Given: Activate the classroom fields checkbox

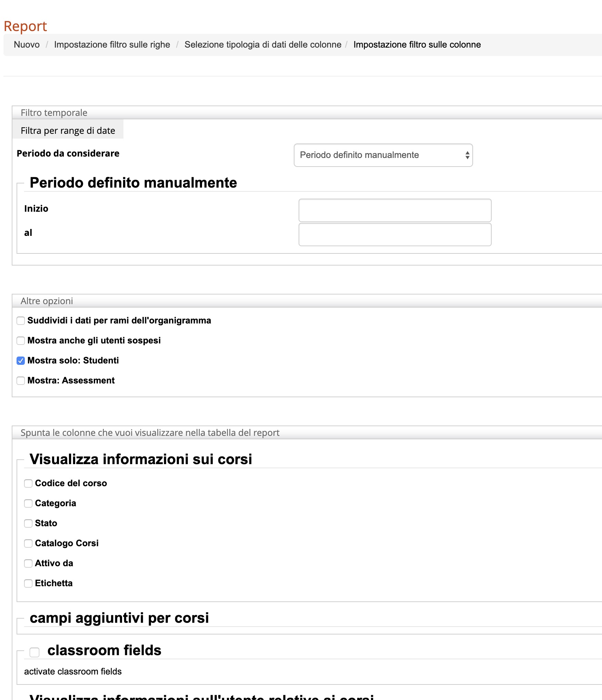Looking at the screenshot, I should pos(34,652).
